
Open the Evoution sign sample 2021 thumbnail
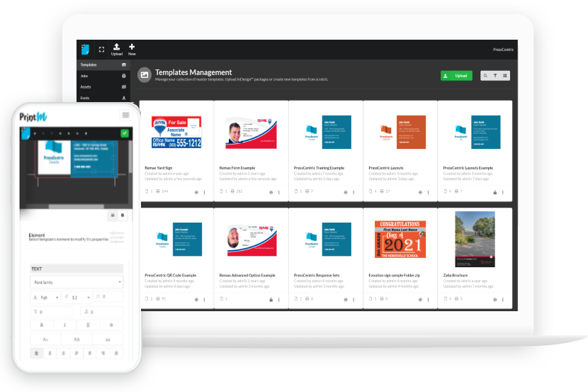click(400, 240)
